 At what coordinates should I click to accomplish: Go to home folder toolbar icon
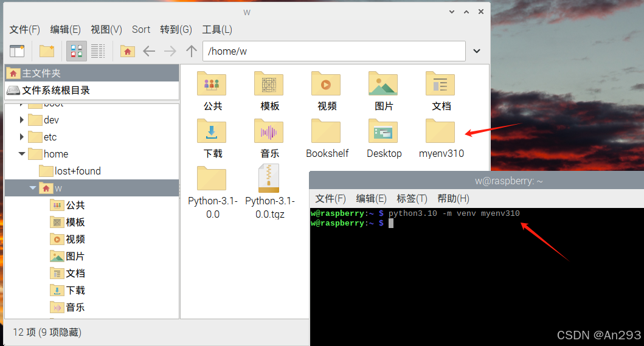coord(128,51)
